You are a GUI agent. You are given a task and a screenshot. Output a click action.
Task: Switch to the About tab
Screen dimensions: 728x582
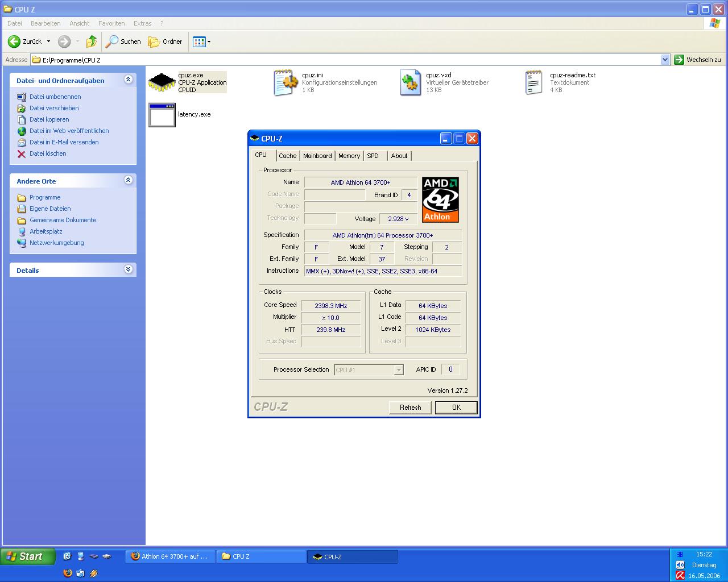coord(399,156)
